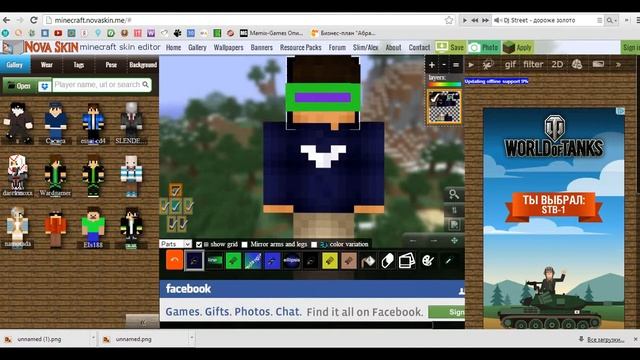The image size is (640, 360).
Task: Switch to the Pose tab
Action: pos(111,64)
